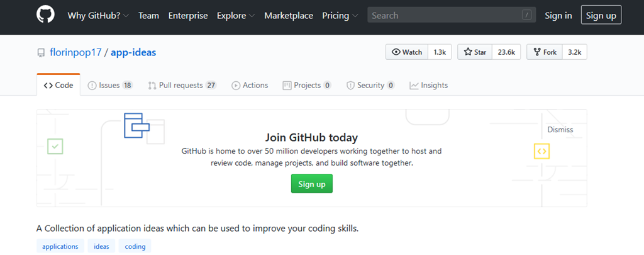644x255 pixels.
Task: Open the applications topic tag
Action: 60,246
